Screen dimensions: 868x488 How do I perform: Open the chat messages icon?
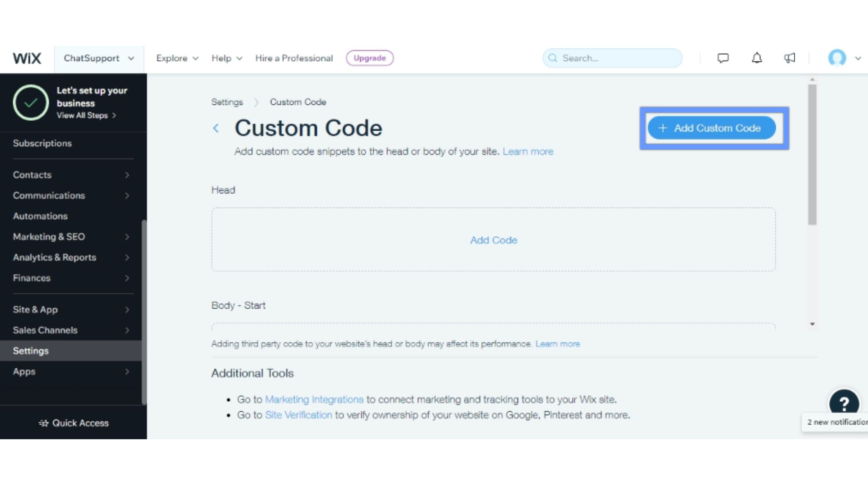click(x=723, y=58)
